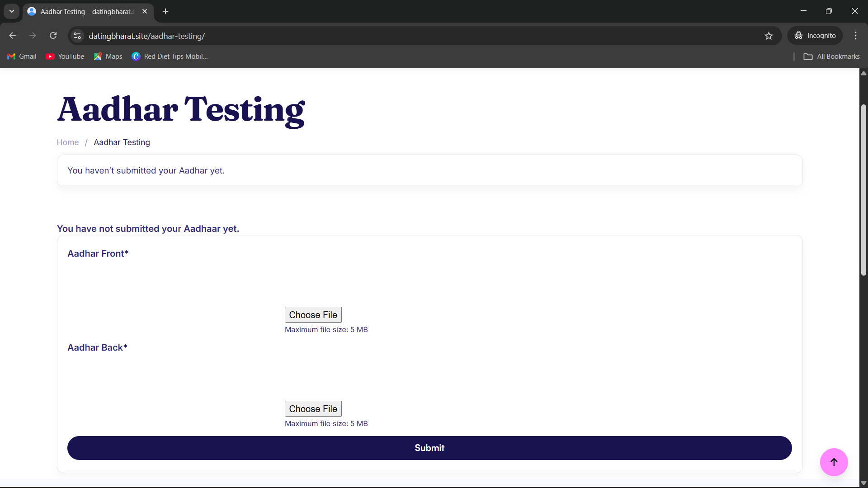Screen dimensions: 868x488
Task: Expand the tab search dropdown arrow
Action: 12,11
